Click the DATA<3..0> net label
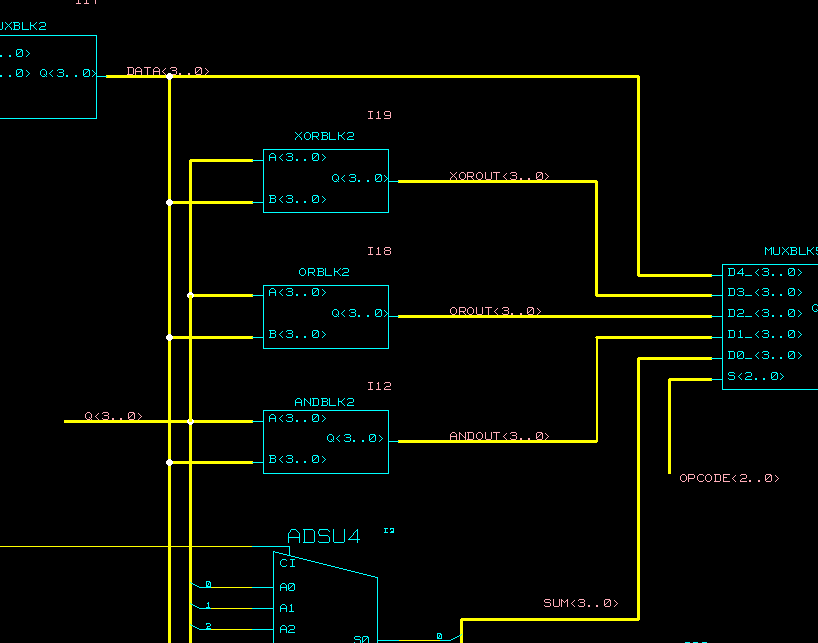Viewport: 818px width, 643px height. tap(167, 71)
